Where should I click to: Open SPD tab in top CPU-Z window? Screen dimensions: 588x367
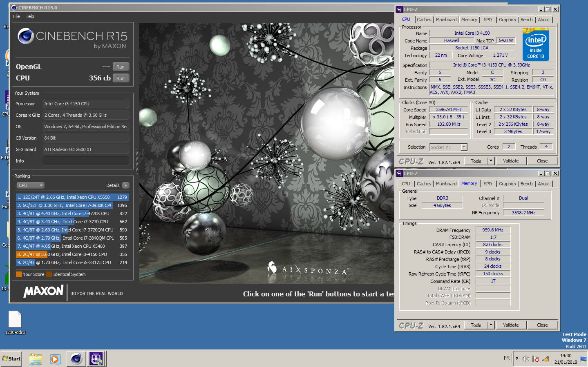tap(488, 20)
